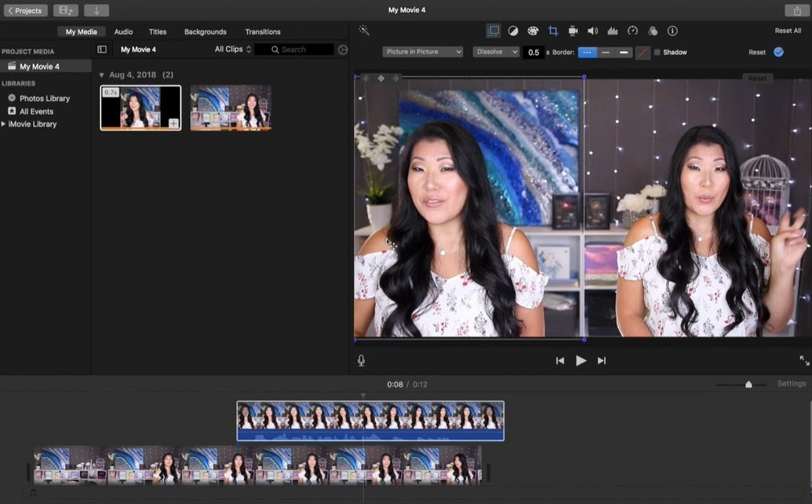
Task: Add a keyframe with the diamond icon
Action: point(381,78)
